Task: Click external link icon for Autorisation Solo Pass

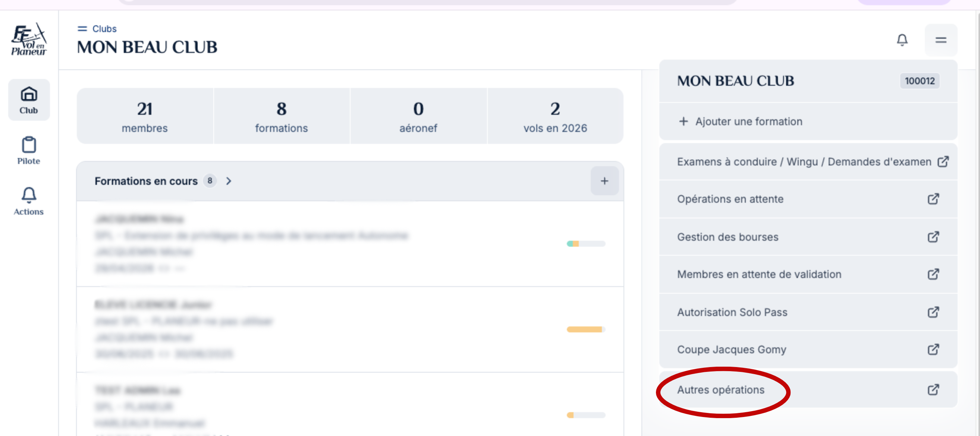Action: (933, 312)
